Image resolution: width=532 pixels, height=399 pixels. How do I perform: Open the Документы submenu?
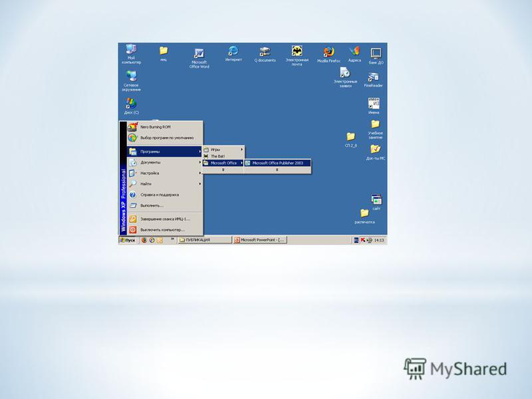point(165,162)
